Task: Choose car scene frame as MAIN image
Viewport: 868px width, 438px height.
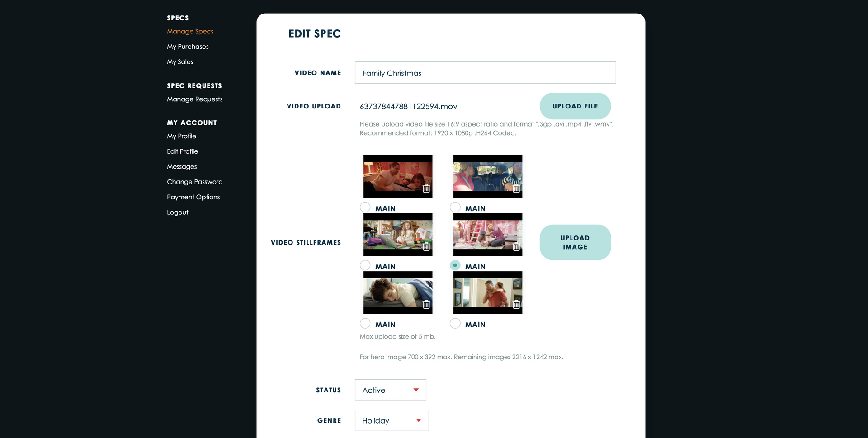Action: point(455,207)
